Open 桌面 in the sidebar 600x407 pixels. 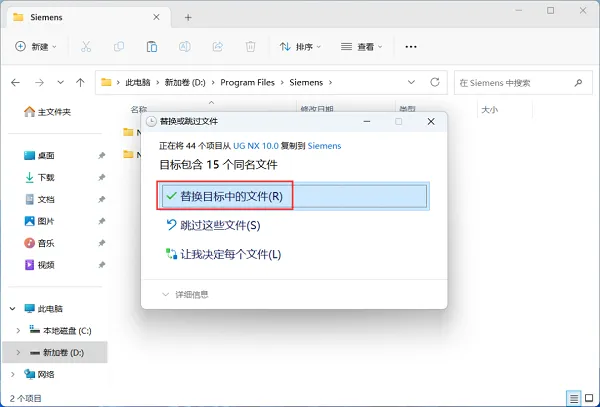pos(39,156)
